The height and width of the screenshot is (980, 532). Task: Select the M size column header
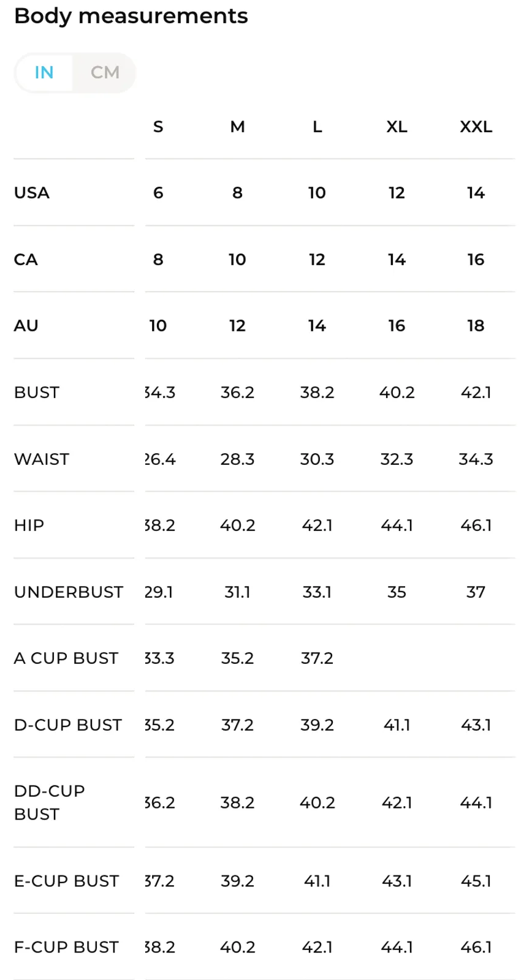click(237, 127)
